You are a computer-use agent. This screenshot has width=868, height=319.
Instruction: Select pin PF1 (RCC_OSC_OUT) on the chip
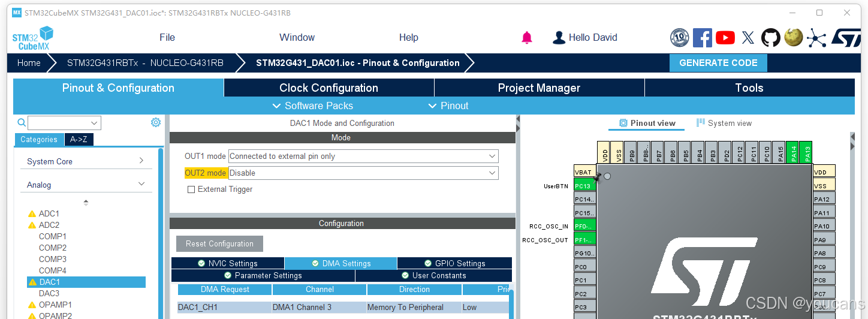tap(584, 240)
